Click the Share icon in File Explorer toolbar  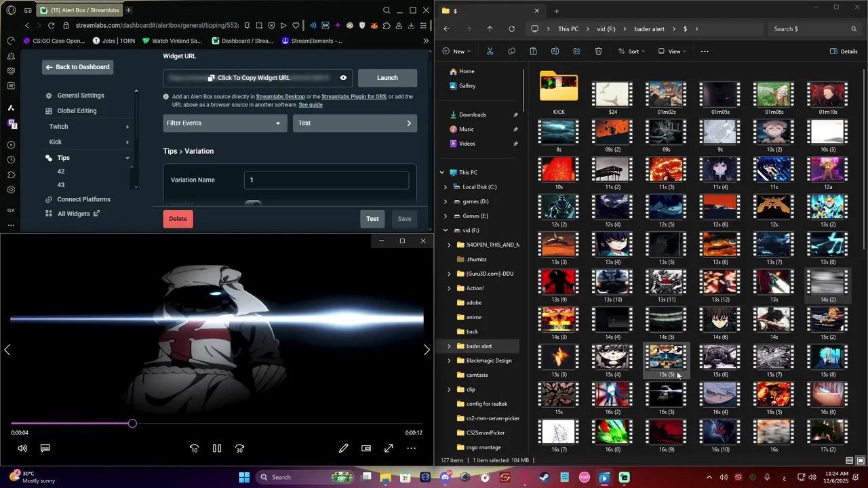click(x=576, y=52)
